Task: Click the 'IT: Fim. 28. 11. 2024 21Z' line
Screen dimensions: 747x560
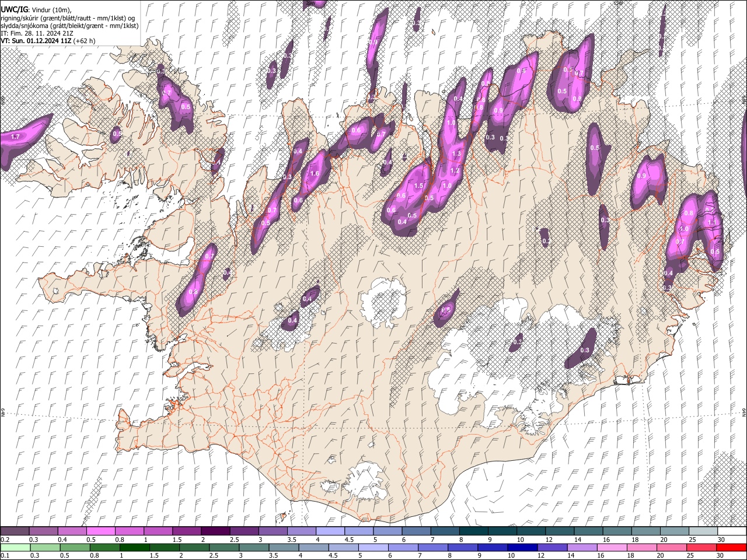Action: [37, 33]
